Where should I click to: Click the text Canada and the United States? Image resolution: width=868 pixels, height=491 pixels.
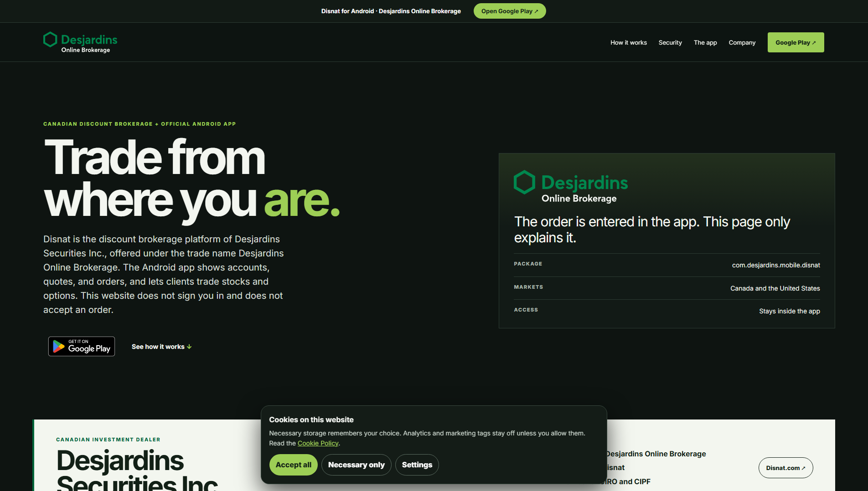click(x=775, y=288)
